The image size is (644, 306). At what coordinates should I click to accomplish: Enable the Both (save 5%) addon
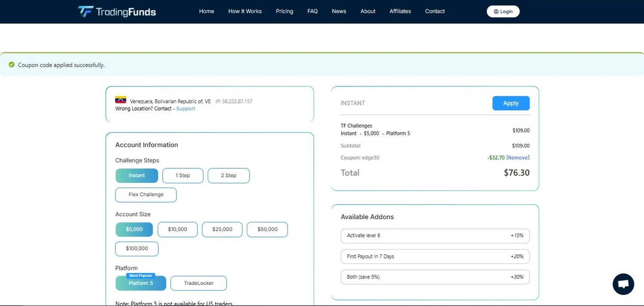(x=435, y=277)
